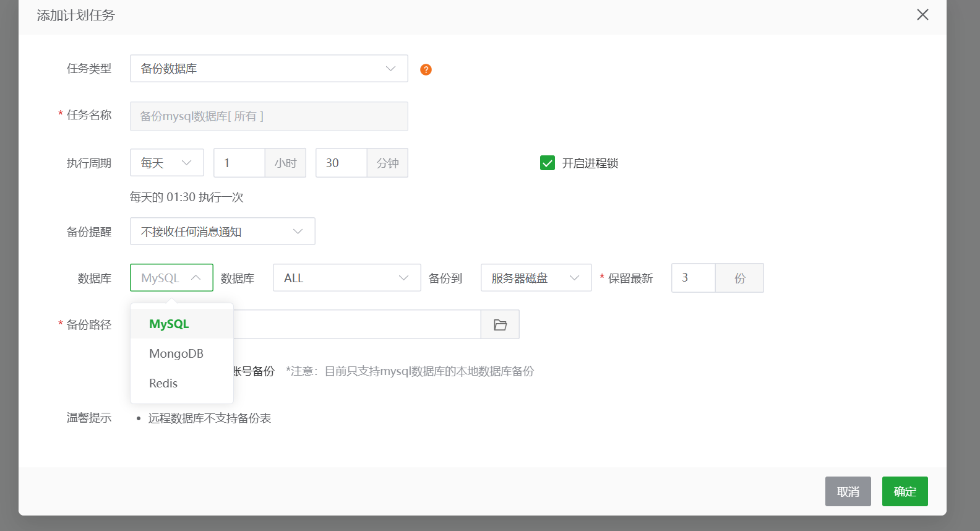Screen dimensions: 980x531
Task: Click the 任务名称 task name field
Action: pyautogui.click(x=269, y=116)
